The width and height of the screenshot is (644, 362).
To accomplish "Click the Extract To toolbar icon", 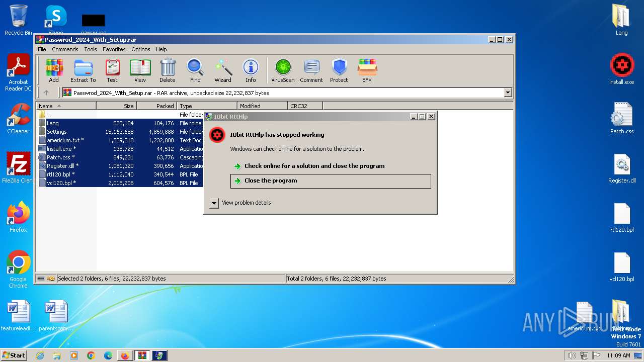I will tap(83, 71).
